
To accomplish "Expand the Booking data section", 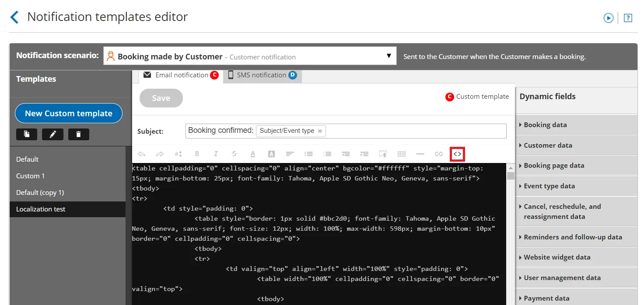I will (576, 125).
